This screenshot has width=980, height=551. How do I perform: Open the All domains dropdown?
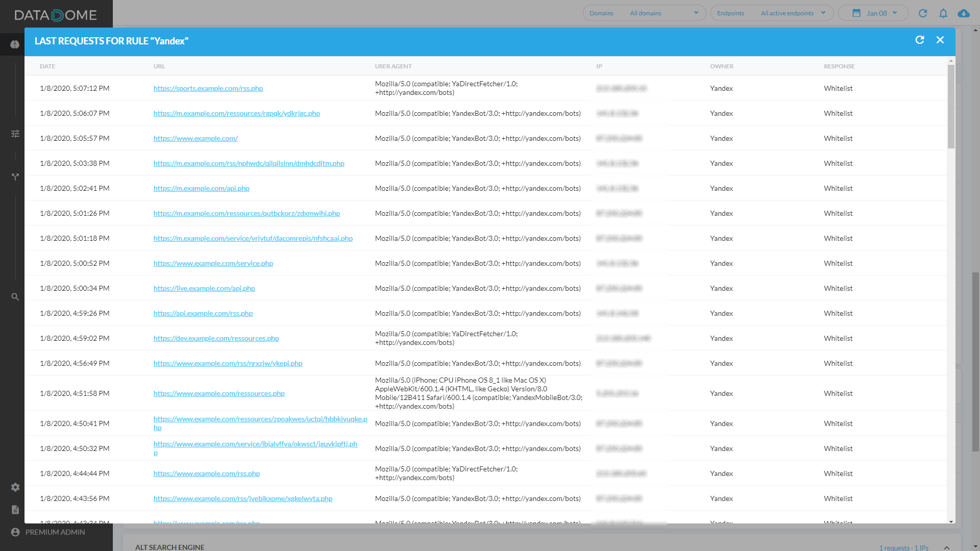tap(665, 13)
